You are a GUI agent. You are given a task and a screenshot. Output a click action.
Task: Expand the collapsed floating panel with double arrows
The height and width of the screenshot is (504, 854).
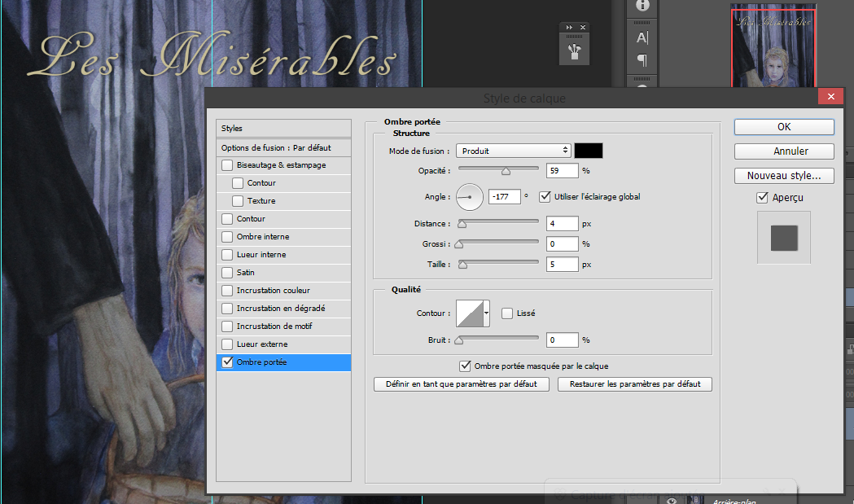(570, 27)
